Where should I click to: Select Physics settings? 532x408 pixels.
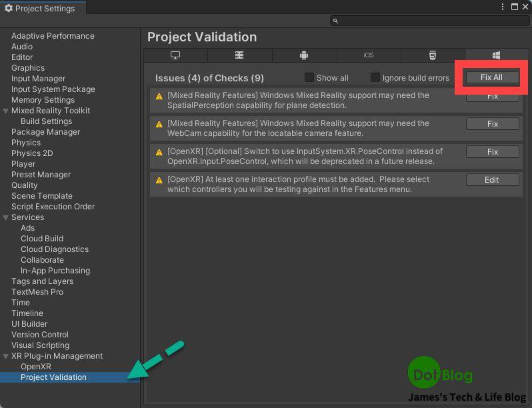[26, 143]
